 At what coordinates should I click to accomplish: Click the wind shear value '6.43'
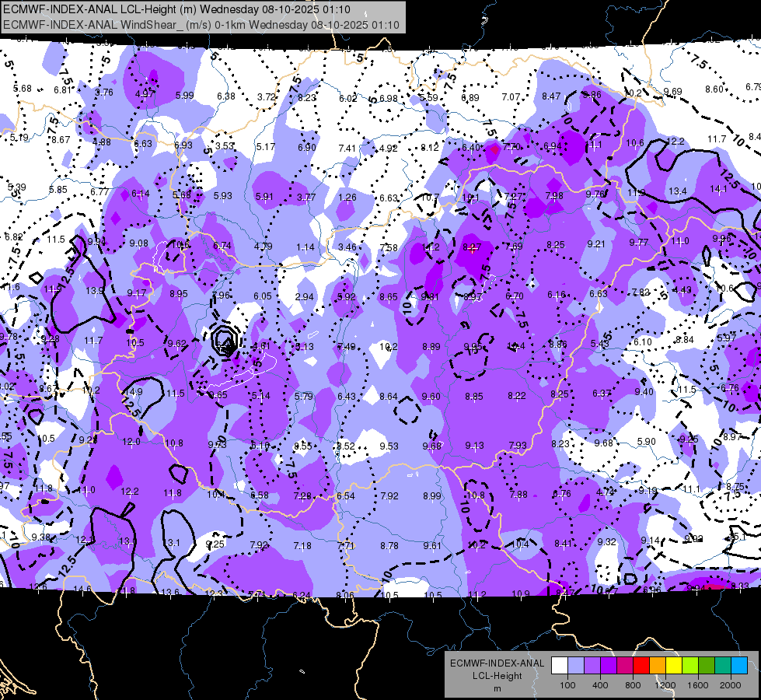tap(346, 397)
